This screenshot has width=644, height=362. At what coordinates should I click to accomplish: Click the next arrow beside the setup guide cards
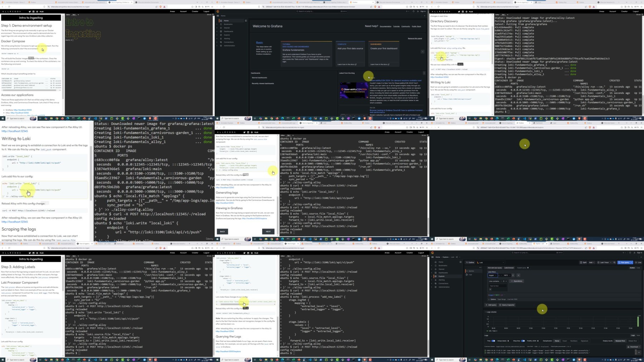tap(423, 52)
